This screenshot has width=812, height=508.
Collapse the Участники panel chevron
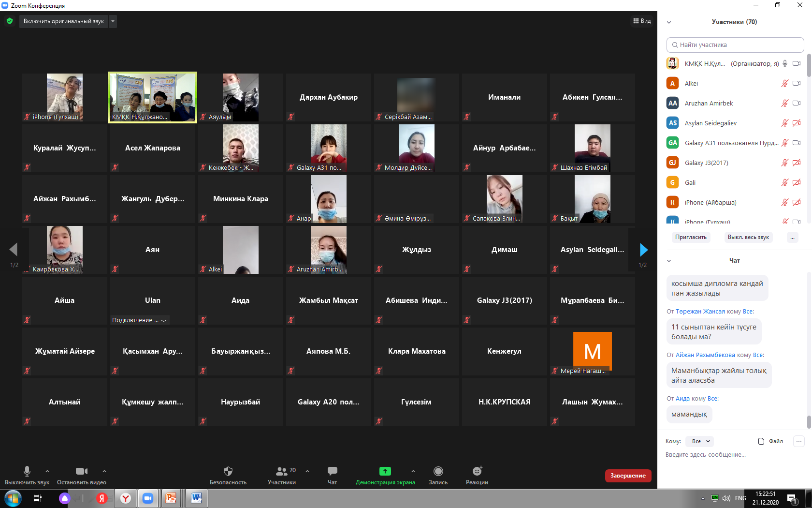[x=669, y=22]
